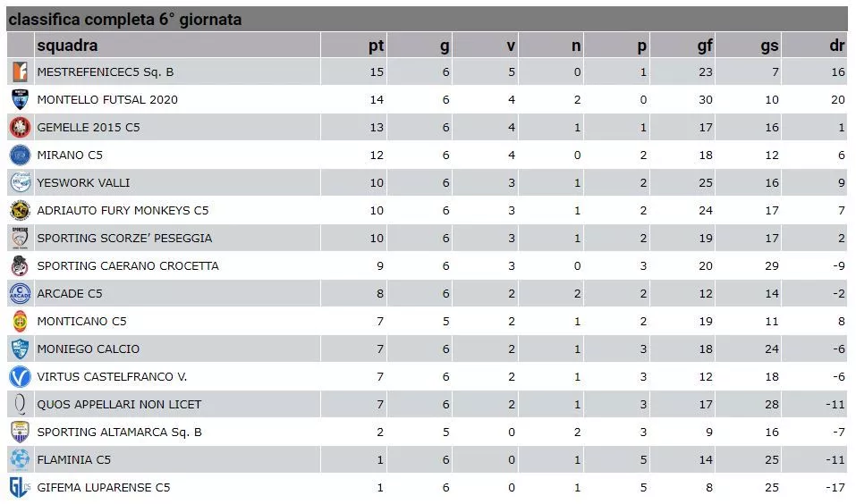Click the MESTREFENICEC5 Sq. B team logo
856x504 pixels.
coord(21,72)
